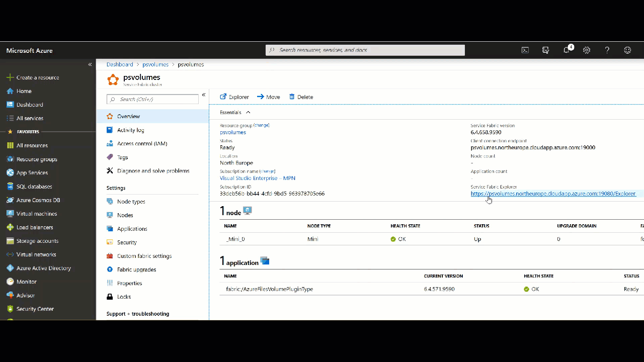Click the client connection endpoint value
Image resolution: width=644 pixels, height=362 pixels.
(533, 148)
